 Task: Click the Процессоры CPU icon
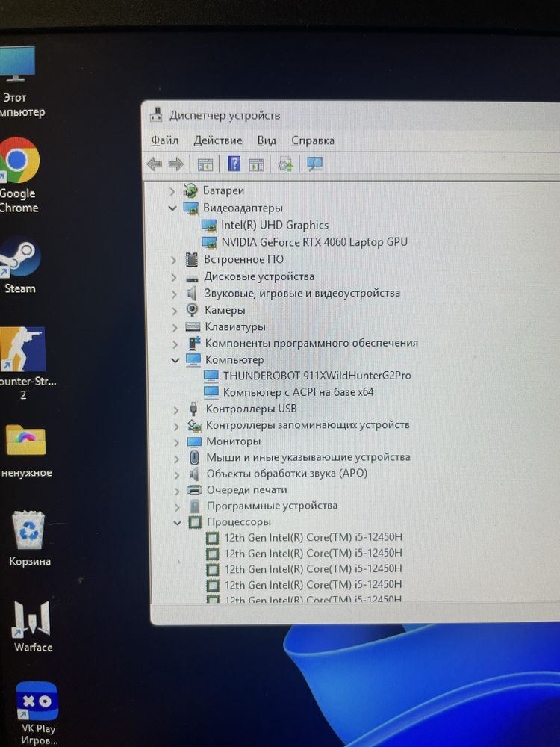pyautogui.click(x=195, y=523)
